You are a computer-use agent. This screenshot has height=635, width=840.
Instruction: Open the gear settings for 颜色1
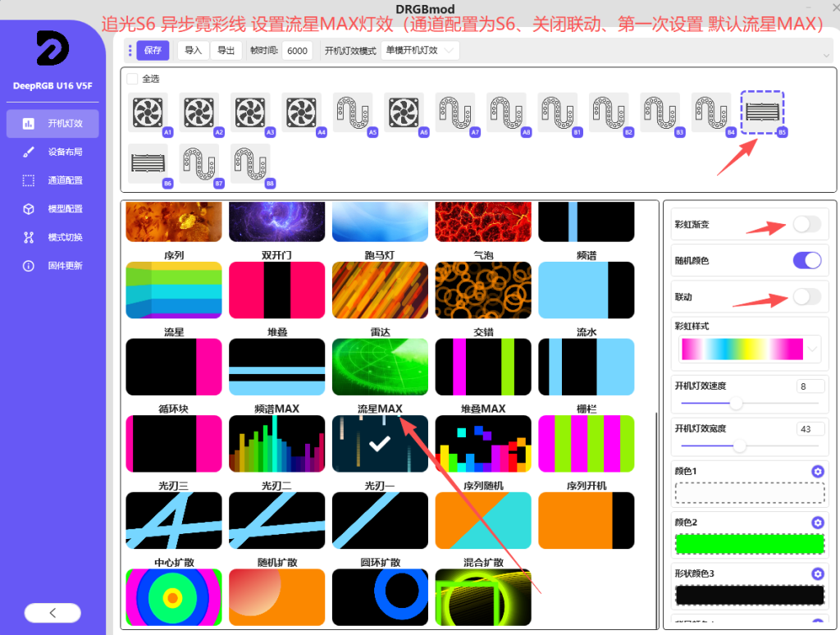tap(817, 471)
